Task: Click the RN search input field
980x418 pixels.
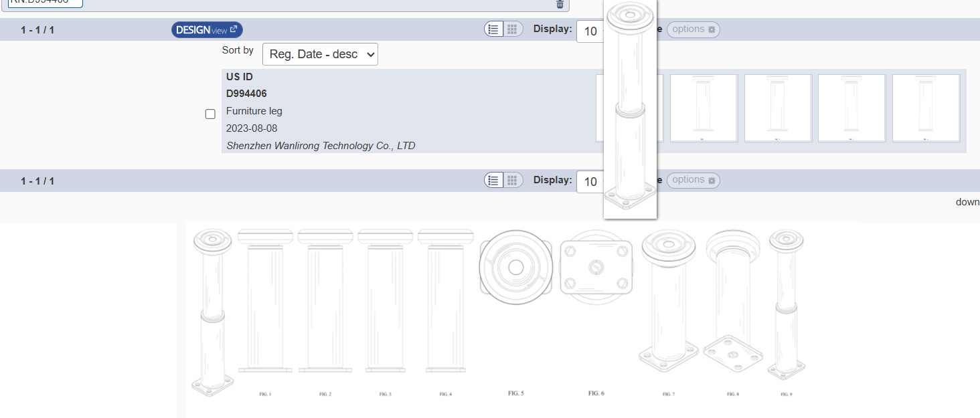Action: (x=46, y=3)
